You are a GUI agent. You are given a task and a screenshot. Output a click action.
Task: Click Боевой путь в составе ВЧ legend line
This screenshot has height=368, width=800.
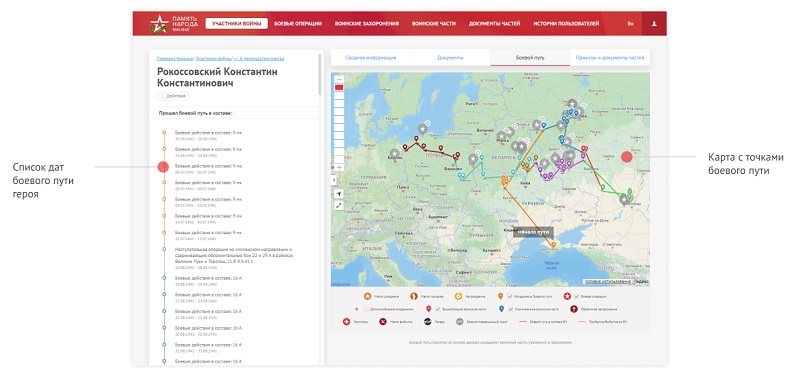[x=522, y=322]
